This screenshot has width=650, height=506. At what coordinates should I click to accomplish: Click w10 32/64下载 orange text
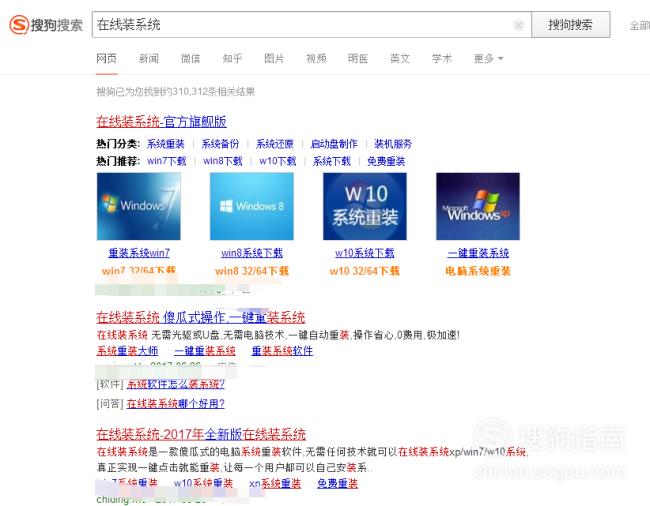[365, 271]
